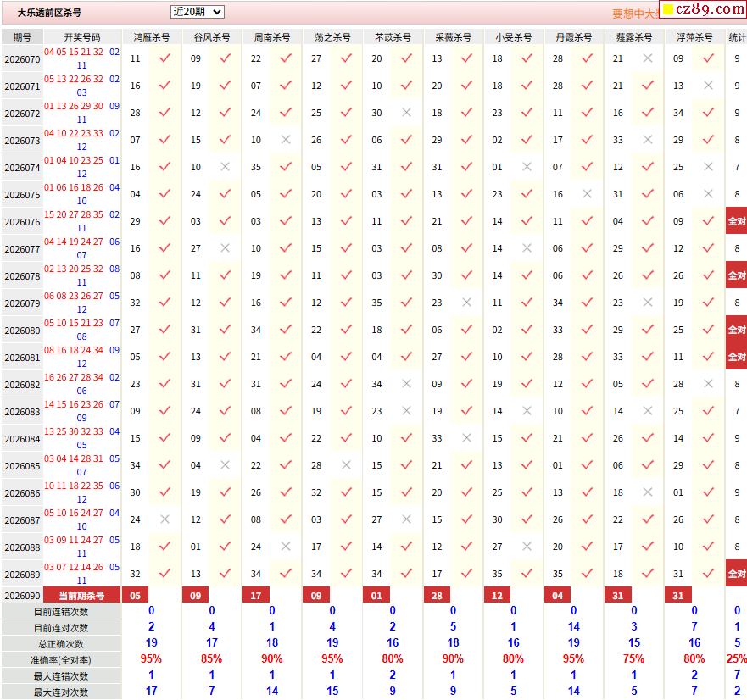Click winning numbers 15 20 27 28 35 for 2026076
The image size is (747, 700).
click(74, 214)
